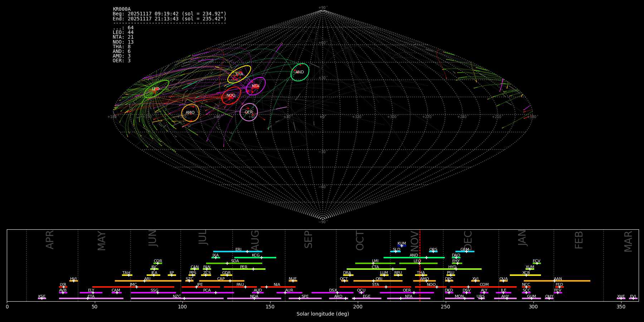Viewport: 644px width, 322px height.
Task: Click the 'Solar longitude (deg)' axis label
Action: pos(323,314)
